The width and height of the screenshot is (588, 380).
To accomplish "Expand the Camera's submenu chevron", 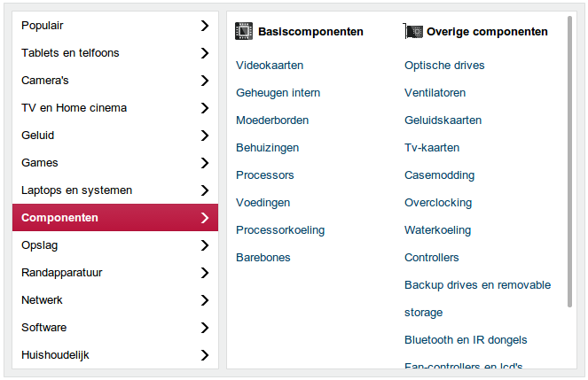I will [205, 81].
